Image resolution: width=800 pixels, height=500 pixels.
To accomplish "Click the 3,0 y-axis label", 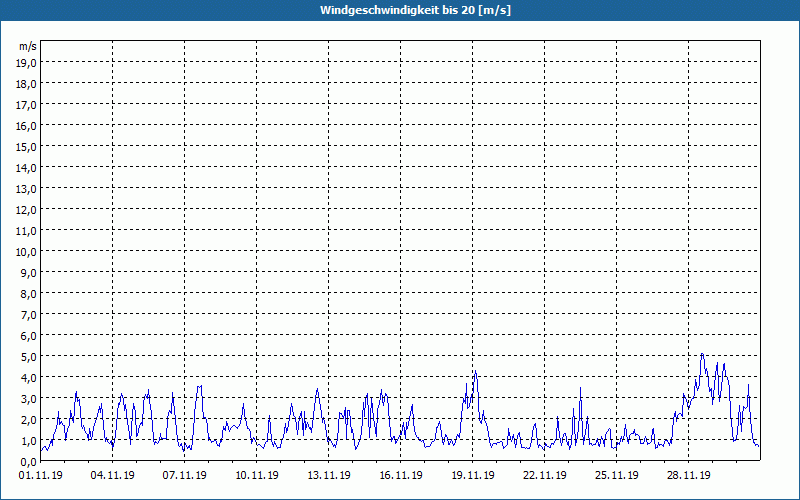I will point(29,398).
